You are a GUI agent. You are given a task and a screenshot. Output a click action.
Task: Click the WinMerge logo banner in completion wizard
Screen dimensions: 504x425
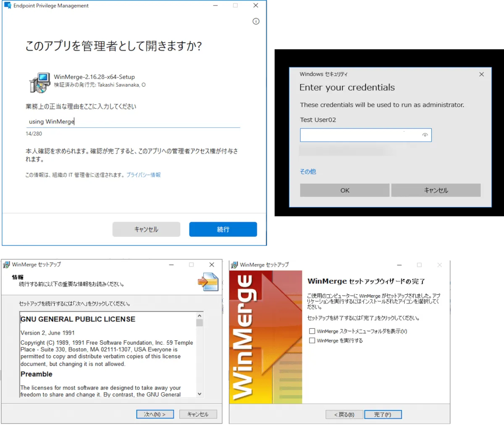tap(266, 337)
